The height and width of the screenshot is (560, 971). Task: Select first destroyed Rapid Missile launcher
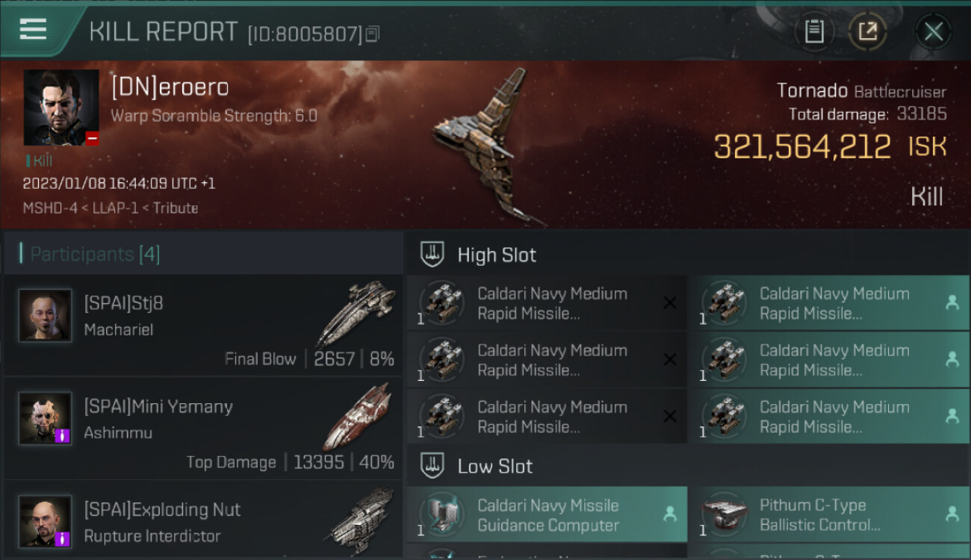pyautogui.click(x=547, y=303)
